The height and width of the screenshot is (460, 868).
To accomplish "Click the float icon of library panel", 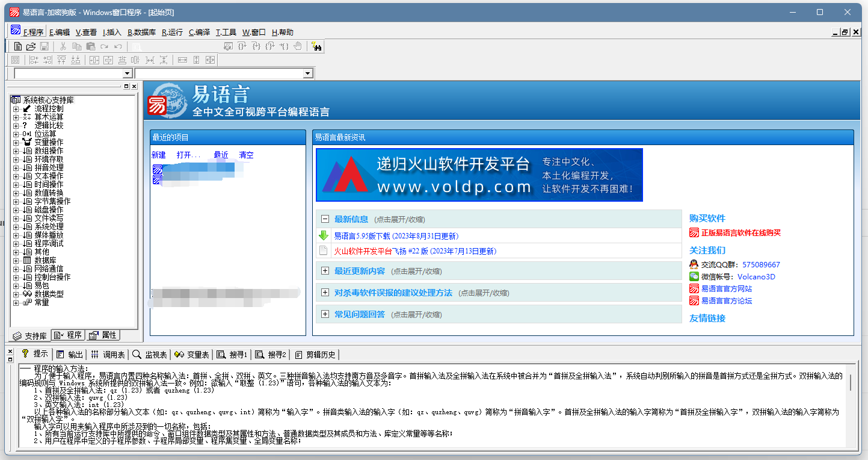I will (x=126, y=87).
